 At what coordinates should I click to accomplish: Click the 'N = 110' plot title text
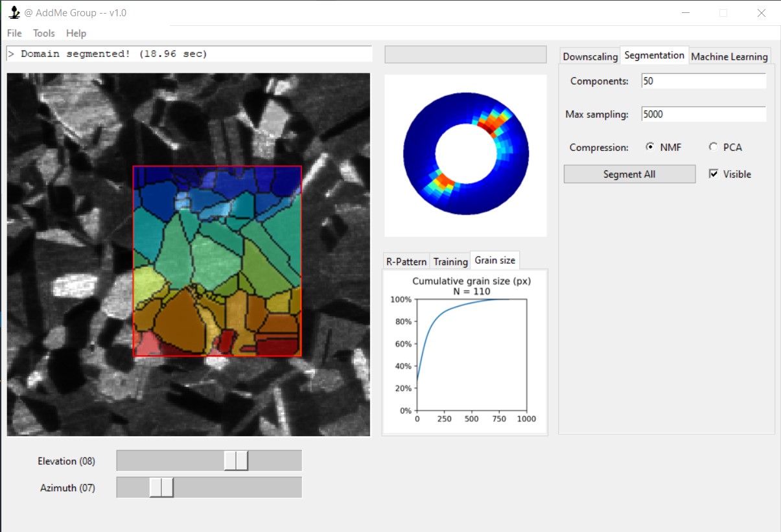(x=472, y=292)
